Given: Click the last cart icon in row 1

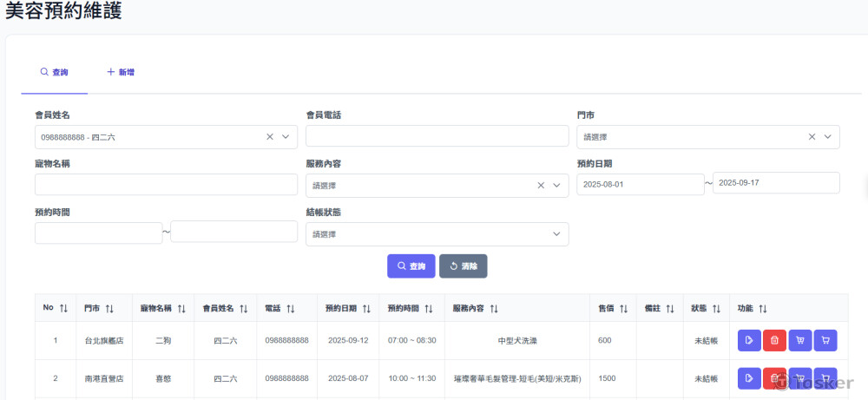Looking at the screenshot, I should click(825, 341).
